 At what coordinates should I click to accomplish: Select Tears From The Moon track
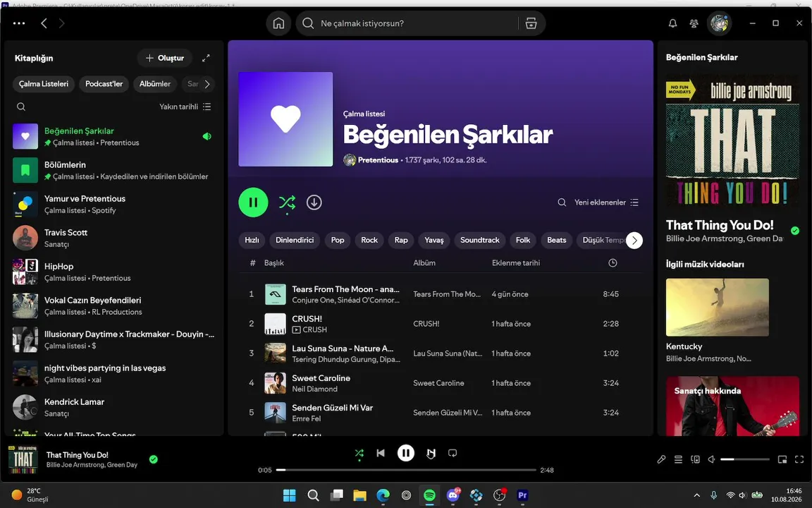(441, 294)
